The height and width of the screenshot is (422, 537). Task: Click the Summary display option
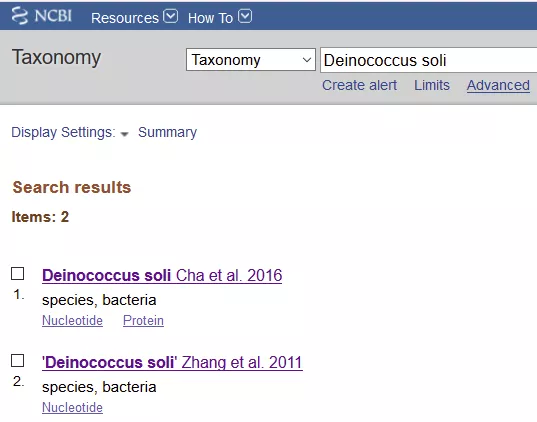[167, 132]
